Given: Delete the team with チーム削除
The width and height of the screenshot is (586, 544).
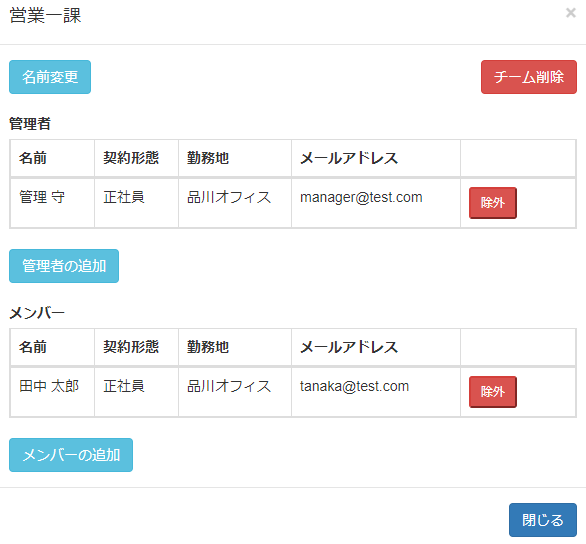Looking at the screenshot, I should 528,77.
